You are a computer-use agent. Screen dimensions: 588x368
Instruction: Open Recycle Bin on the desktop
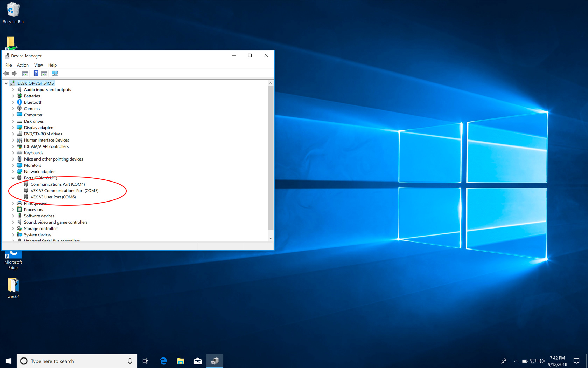(13, 13)
